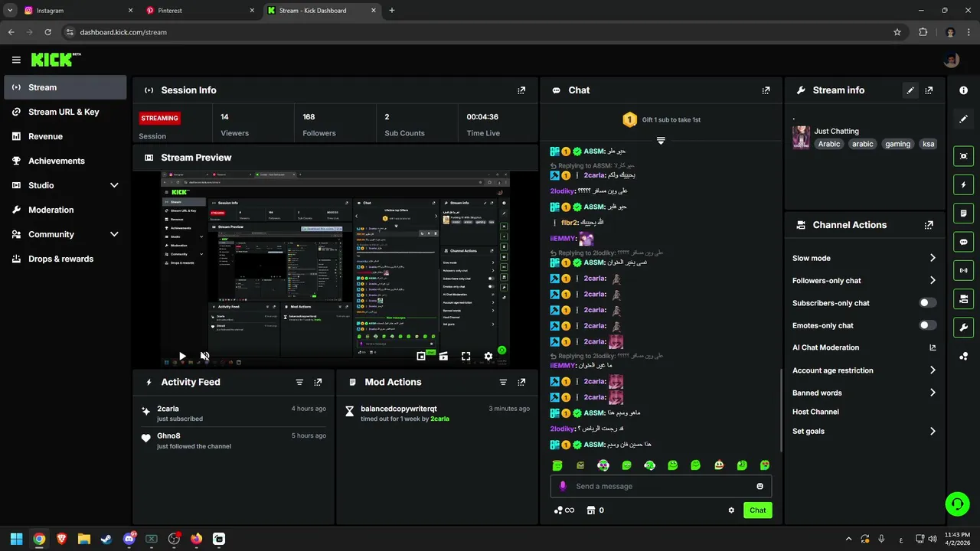Bookmark this page with star icon

click(x=897, y=32)
